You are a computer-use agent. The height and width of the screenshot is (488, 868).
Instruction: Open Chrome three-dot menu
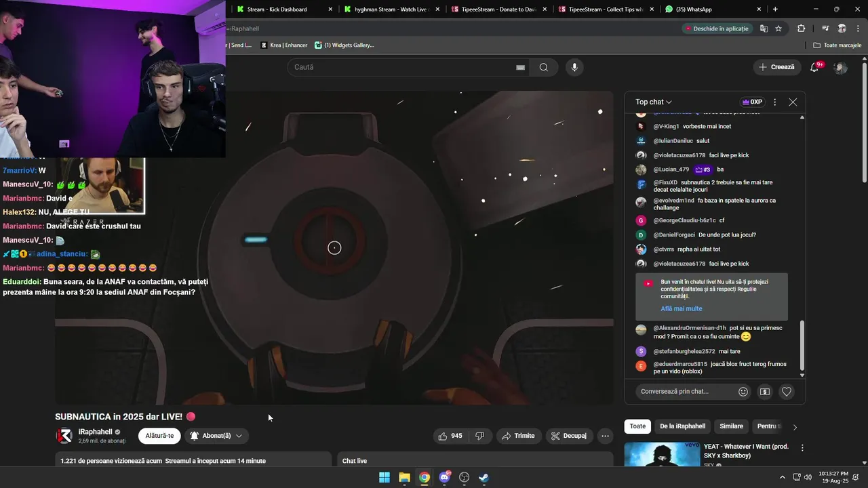tap(859, 28)
